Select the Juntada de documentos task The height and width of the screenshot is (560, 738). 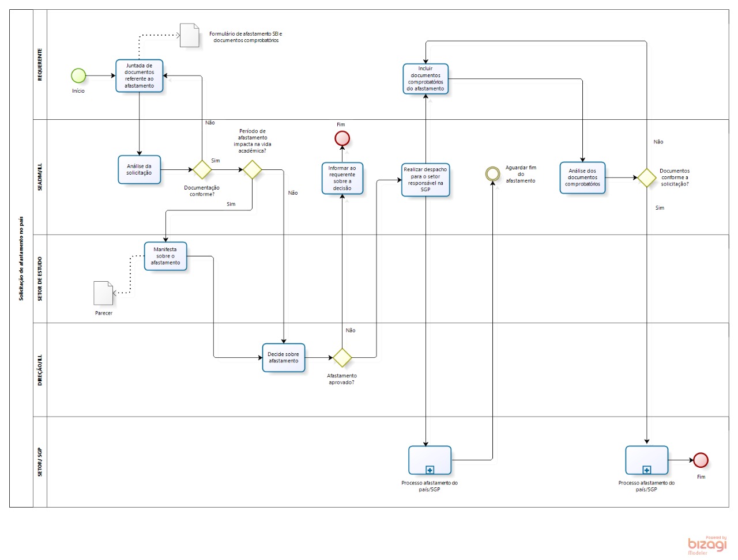[139, 75]
